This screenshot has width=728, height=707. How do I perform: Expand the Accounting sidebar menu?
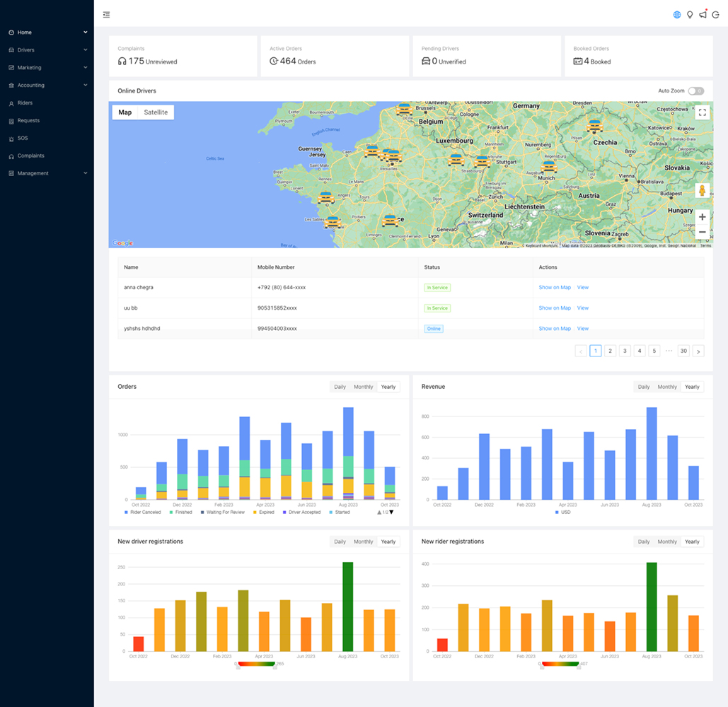[47, 86]
